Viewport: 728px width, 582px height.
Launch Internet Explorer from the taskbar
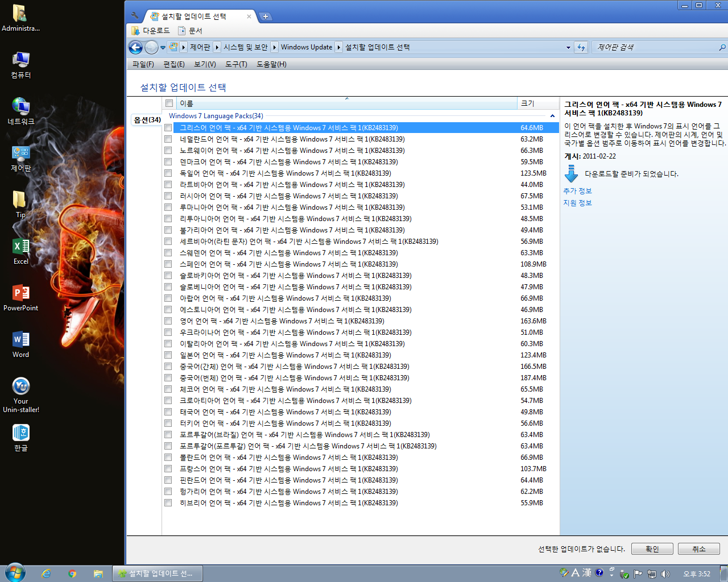(46, 573)
